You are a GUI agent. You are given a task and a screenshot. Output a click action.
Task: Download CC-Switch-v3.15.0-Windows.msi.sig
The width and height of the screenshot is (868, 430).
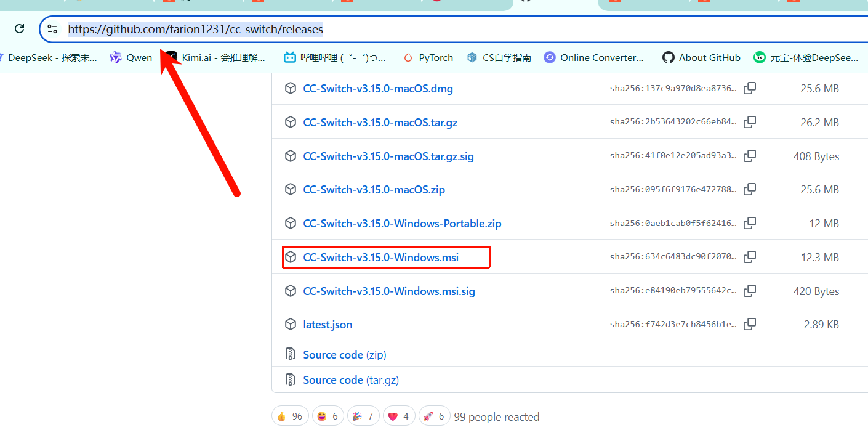pyautogui.click(x=389, y=291)
